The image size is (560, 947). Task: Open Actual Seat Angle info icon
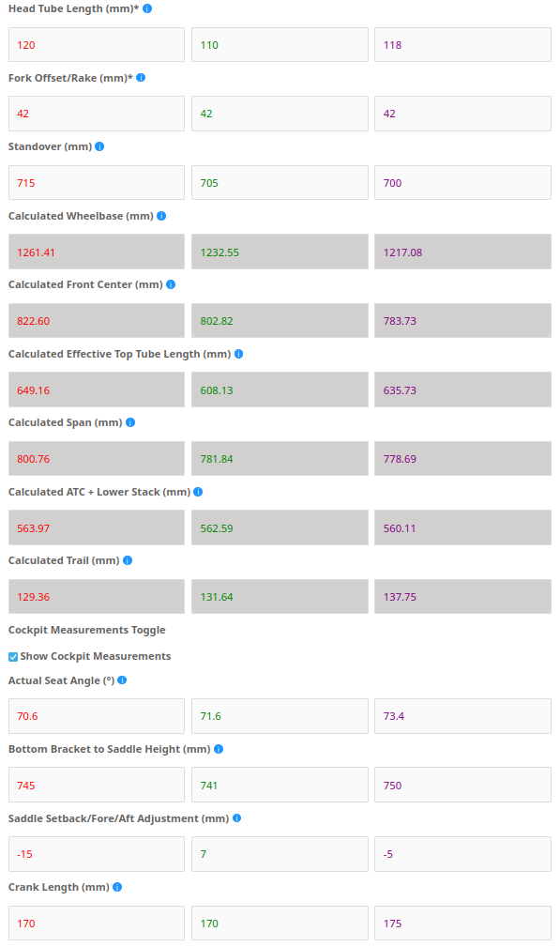point(122,680)
